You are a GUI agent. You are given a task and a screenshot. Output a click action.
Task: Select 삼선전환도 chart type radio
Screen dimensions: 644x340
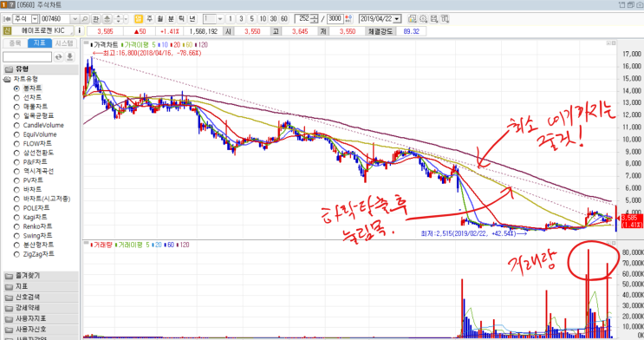(16, 153)
